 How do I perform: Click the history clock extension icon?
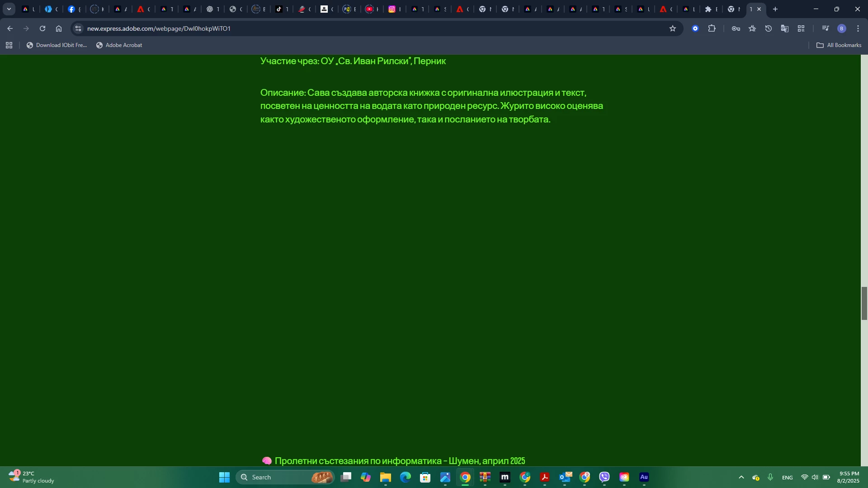tap(769, 28)
